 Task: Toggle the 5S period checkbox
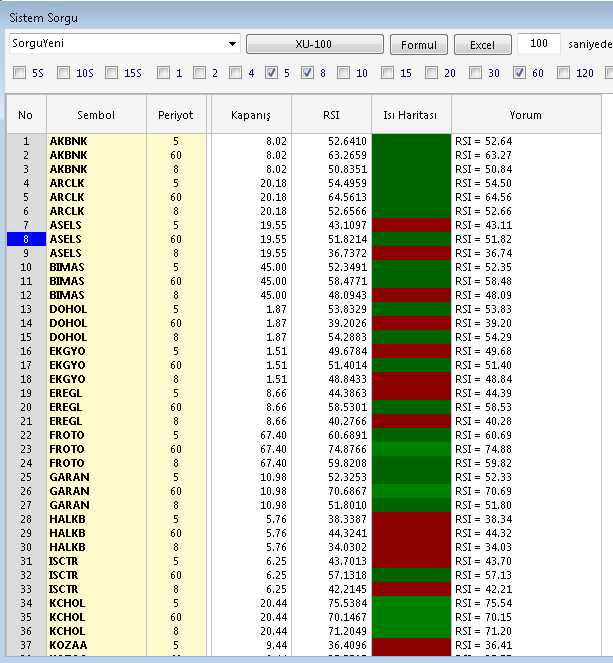[19, 73]
